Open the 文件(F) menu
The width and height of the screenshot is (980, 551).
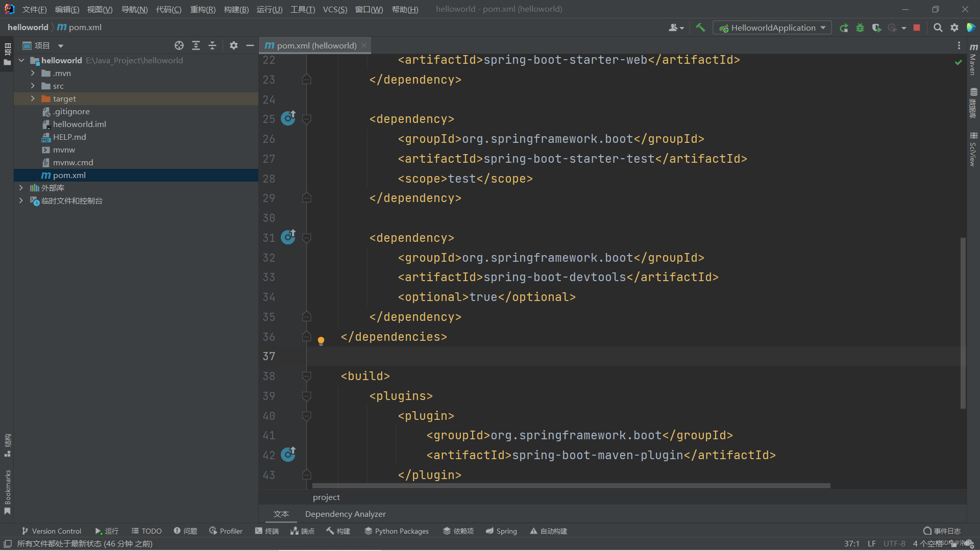[34, 9]
